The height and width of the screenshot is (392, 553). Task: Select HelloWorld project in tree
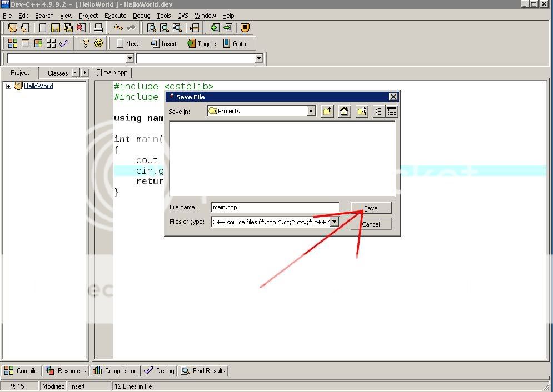(x=38, y=86)
